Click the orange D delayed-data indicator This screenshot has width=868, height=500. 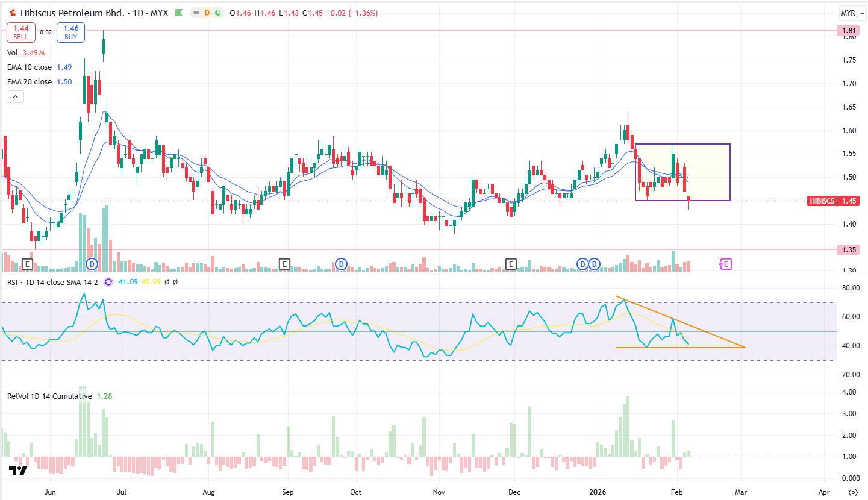click(x=207, y=13)
